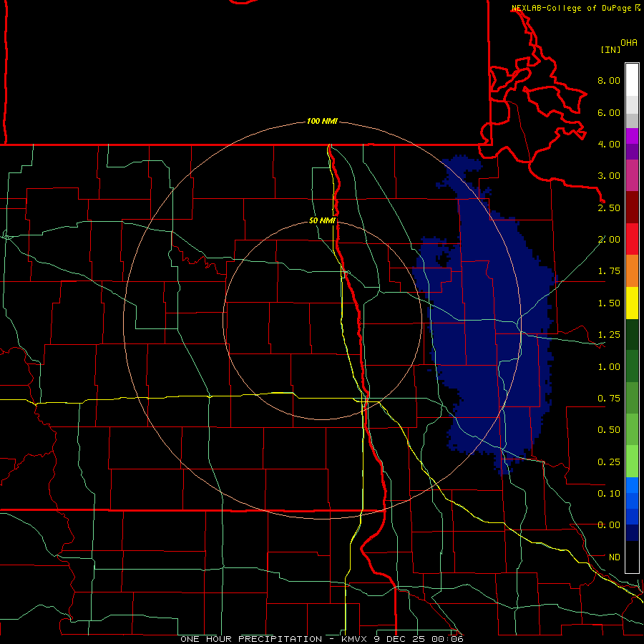
Task: Select the orange 1.75 color swatch
Action: click(x=632, y=271)
